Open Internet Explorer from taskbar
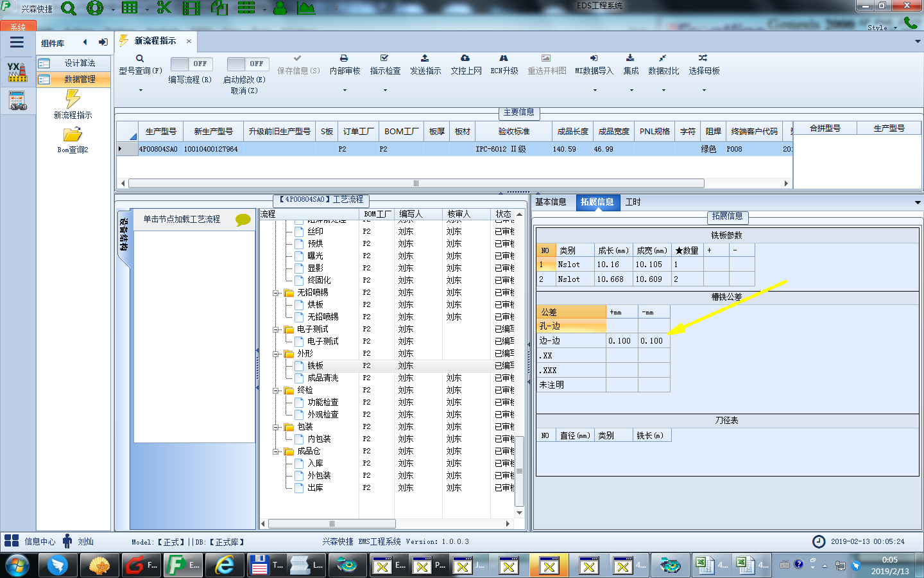The width and height of the screenshot is (924, 578). pos(225,565)
